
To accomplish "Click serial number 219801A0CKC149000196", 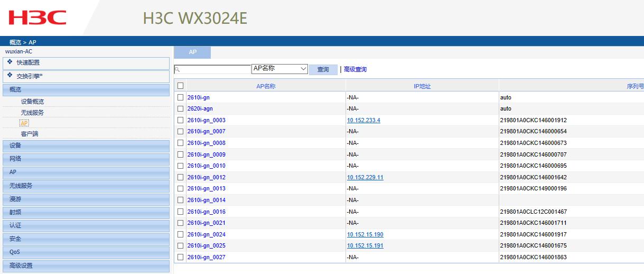I will coord(533,189).
